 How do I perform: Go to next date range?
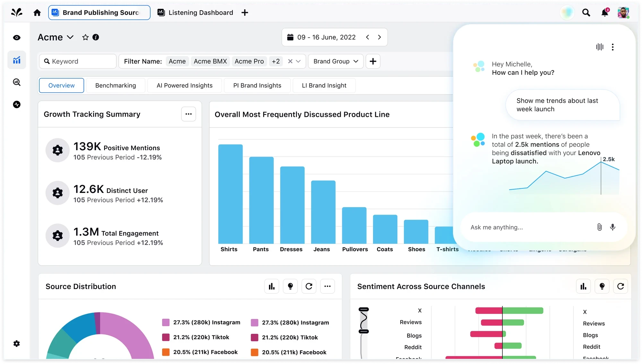tap(379, 37)
